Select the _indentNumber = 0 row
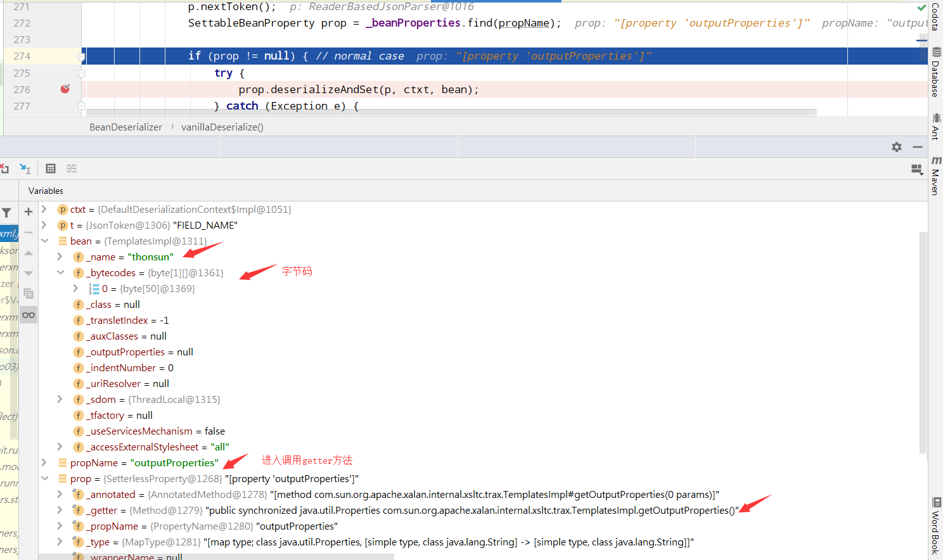Image resolution: width=943 pixels, height=560 pixels. 478,367
